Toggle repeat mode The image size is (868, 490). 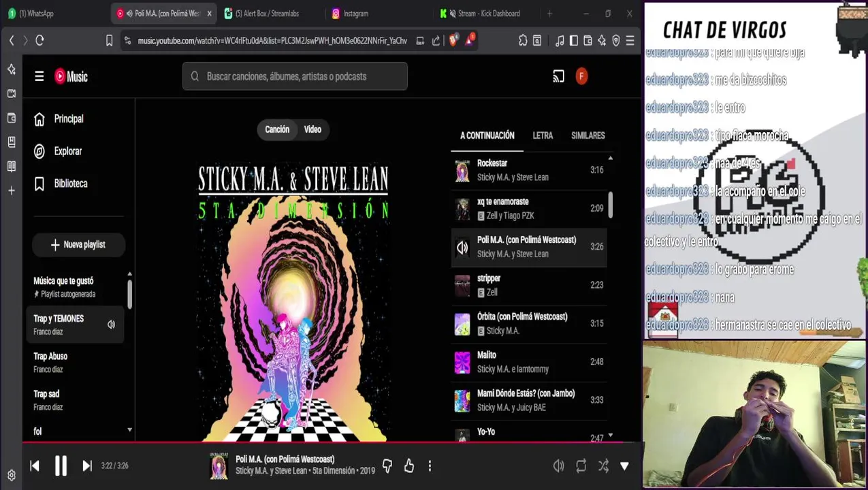coord(581,465)
